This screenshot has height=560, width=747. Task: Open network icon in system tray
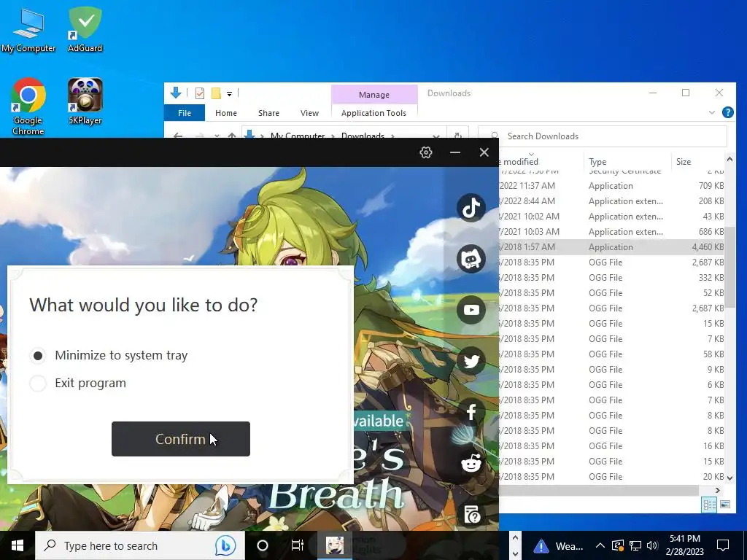(635, 545)
